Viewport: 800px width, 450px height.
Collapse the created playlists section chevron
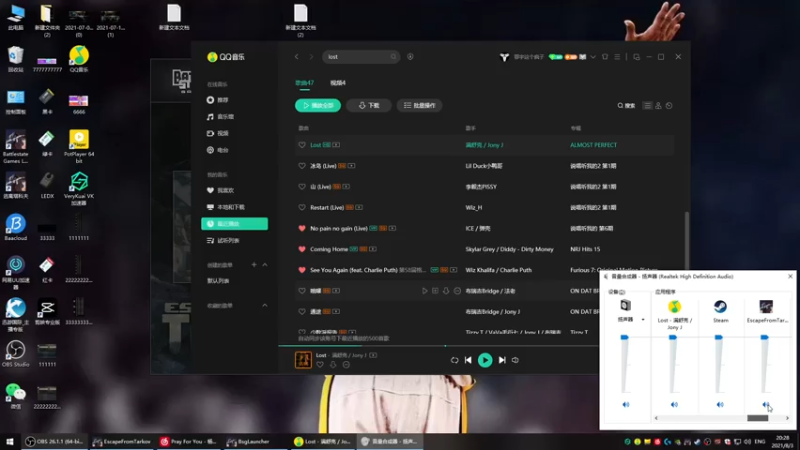pos(265,265)
